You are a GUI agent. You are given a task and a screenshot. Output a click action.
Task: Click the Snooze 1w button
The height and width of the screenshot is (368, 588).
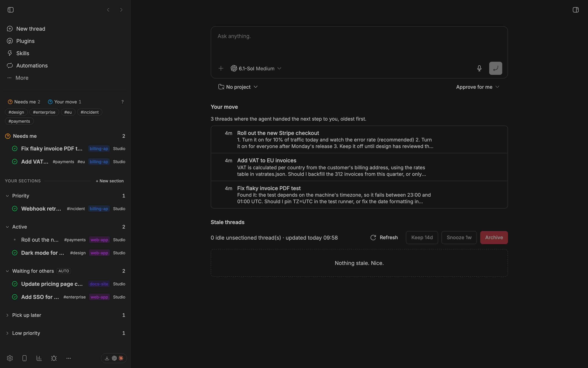[459, 238]
